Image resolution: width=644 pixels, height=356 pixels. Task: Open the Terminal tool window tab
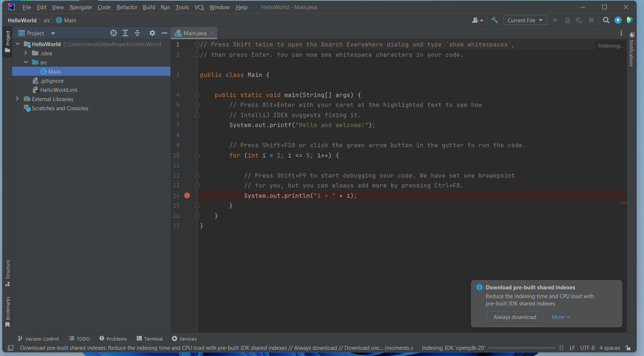(149, 339)
